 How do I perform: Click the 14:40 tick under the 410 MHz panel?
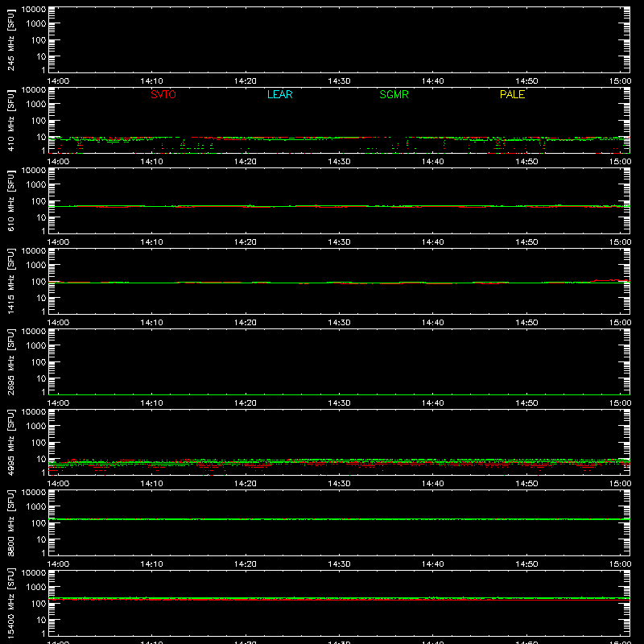432,162
